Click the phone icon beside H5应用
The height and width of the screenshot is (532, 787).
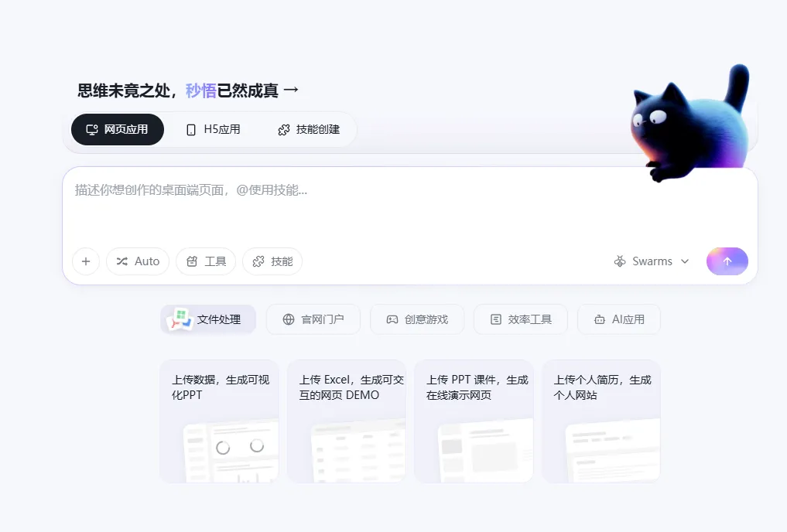pyautogui.click(x=190, y=130)
